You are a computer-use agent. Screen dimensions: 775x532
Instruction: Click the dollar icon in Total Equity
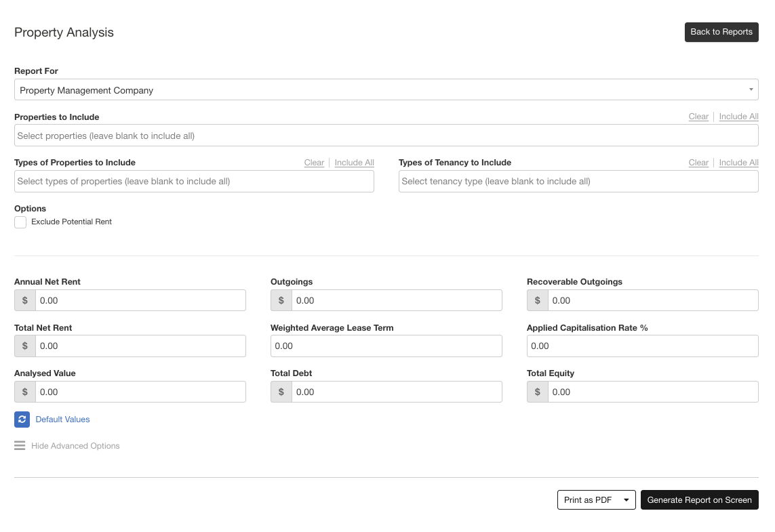pyautogui.click(x=538, y=392)
